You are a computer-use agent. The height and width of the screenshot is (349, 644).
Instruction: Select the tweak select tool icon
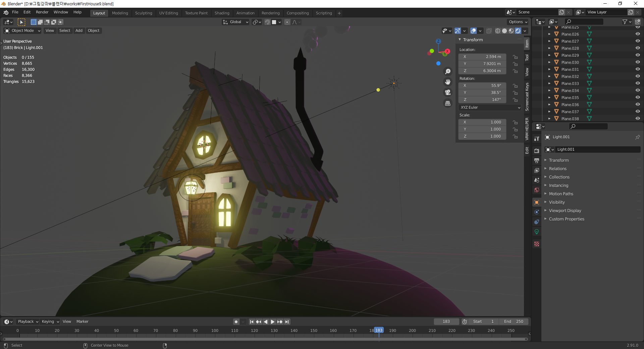[x=21, y=22]
